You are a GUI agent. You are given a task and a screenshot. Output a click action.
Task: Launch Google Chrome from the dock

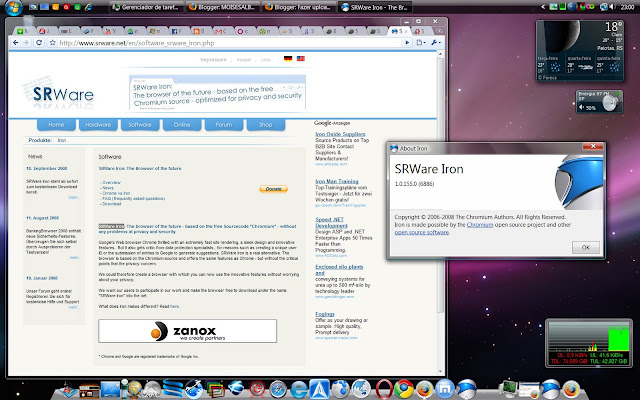pos(404,388)
